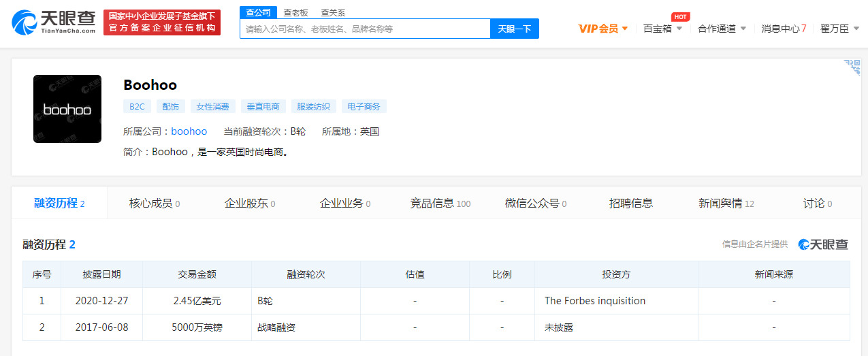This screenshot has height=356, width=868.
Task: Switch to the 企业股东 tab
Action: pos(250,203)
